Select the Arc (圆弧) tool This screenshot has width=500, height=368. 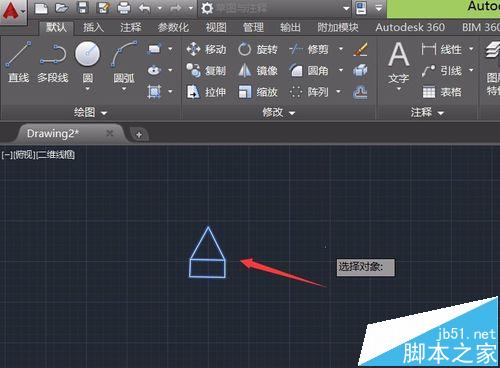coord(124,62)
